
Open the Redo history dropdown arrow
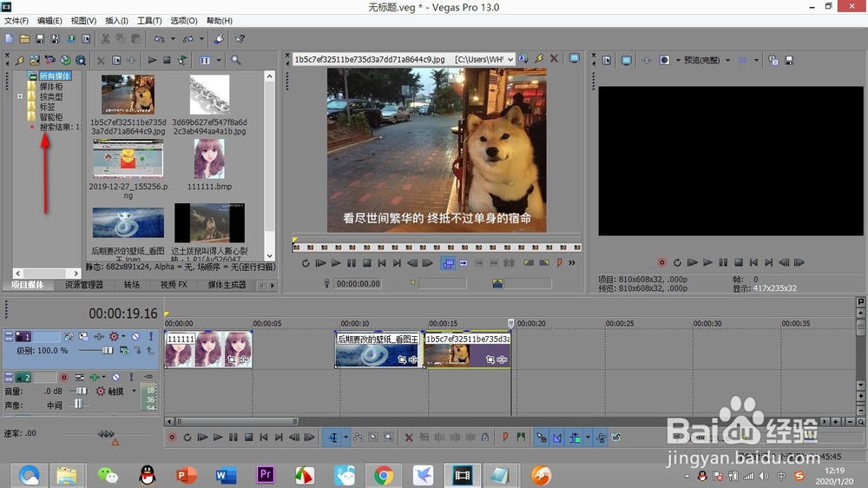click(201, 39)
